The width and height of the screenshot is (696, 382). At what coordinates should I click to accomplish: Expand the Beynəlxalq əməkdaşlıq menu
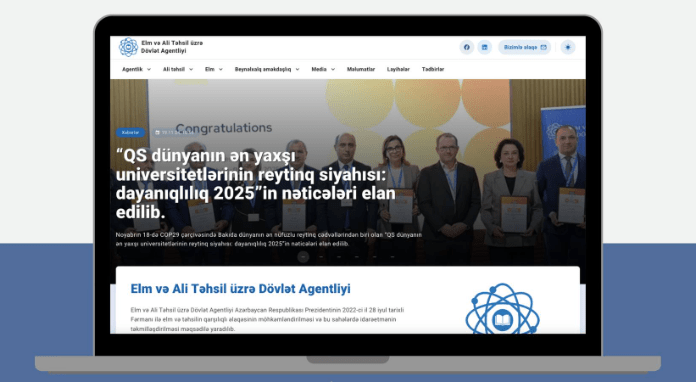click(x=267, y=69)
